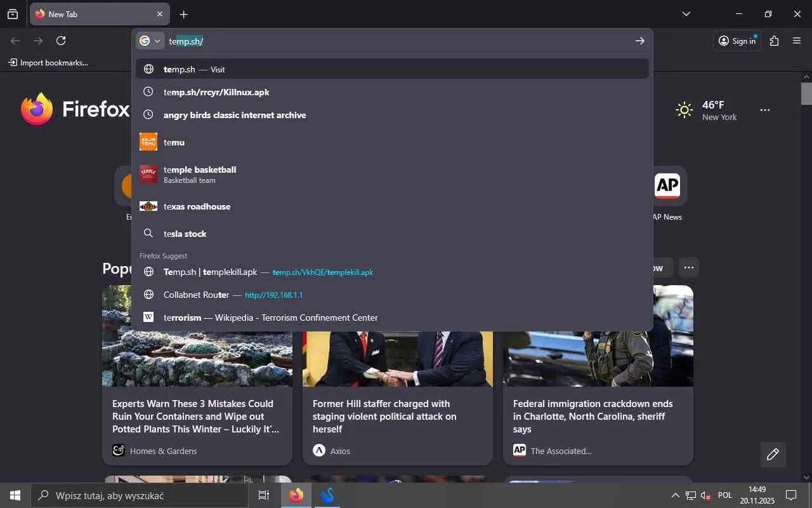
Task: Click the Firefox taskbar icon
Action: pyautogui.click(x=296, y=495)
